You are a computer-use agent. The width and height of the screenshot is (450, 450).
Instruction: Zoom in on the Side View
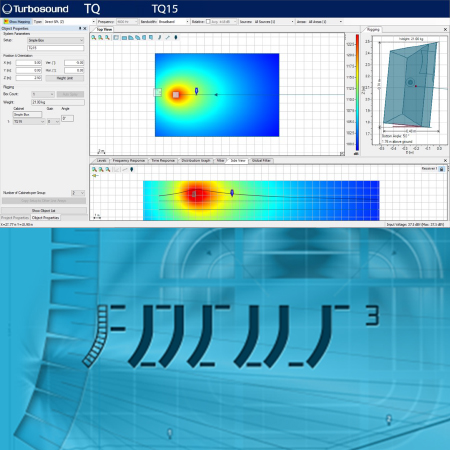click(x=94, y=170)
